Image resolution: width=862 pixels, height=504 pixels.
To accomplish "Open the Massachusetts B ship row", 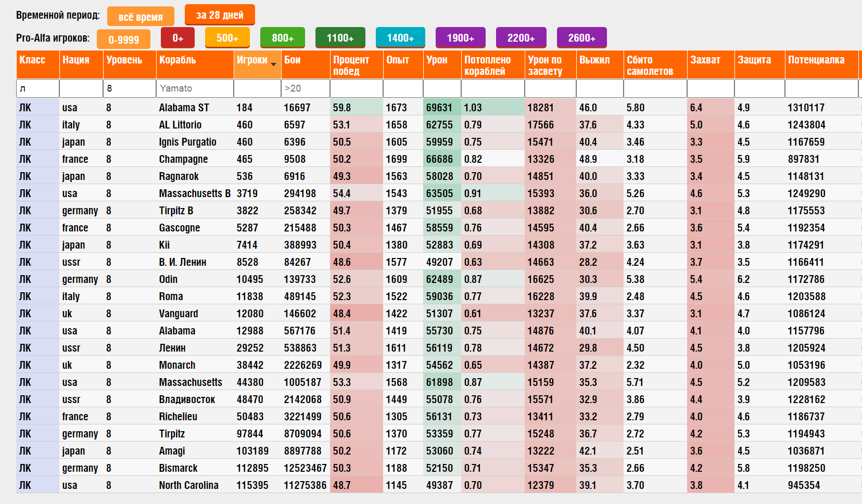I will tap(195, 193).
